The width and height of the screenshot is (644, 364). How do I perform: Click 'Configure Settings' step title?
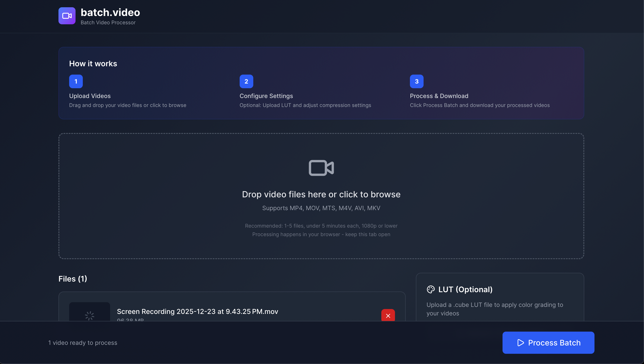point(266,96)
